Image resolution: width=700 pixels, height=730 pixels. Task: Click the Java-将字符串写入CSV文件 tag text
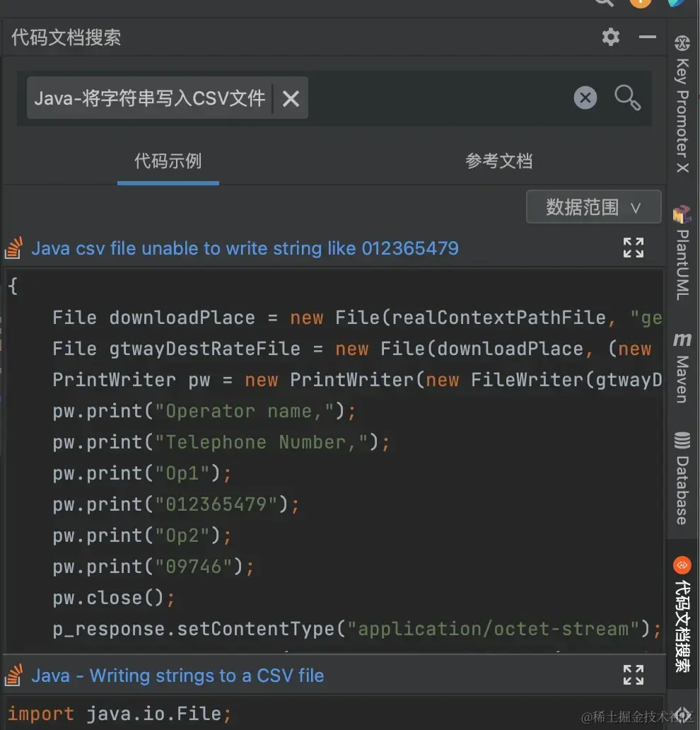click(149, 98)
